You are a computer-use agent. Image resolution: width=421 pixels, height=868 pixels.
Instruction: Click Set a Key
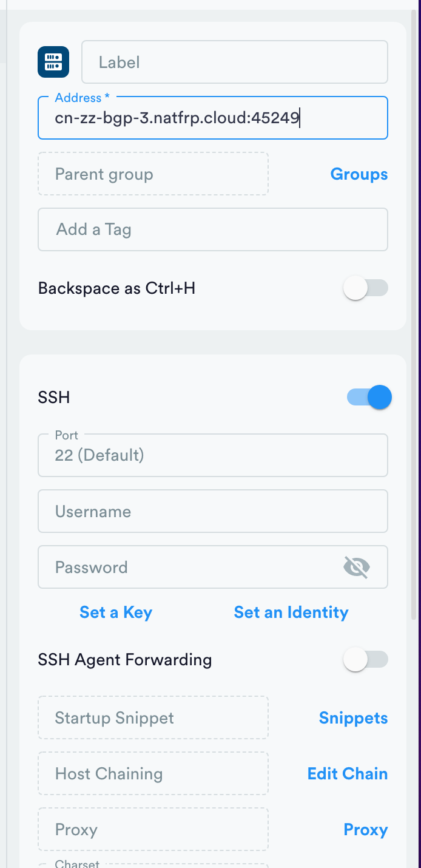pos(115,612)
